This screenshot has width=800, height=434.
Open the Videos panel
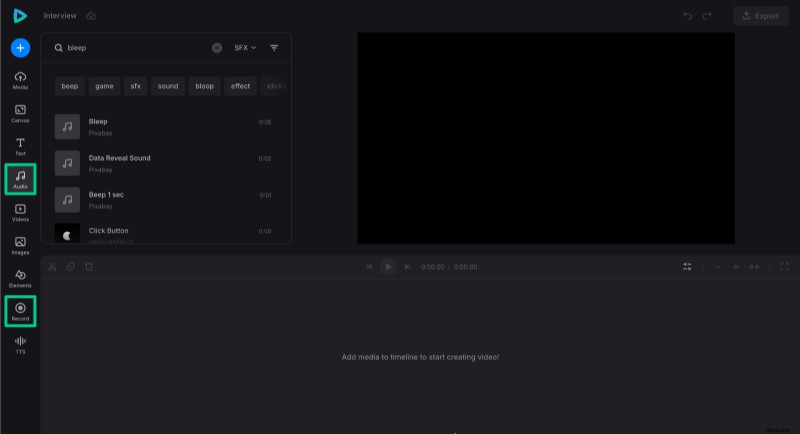[x=20, y=213]
